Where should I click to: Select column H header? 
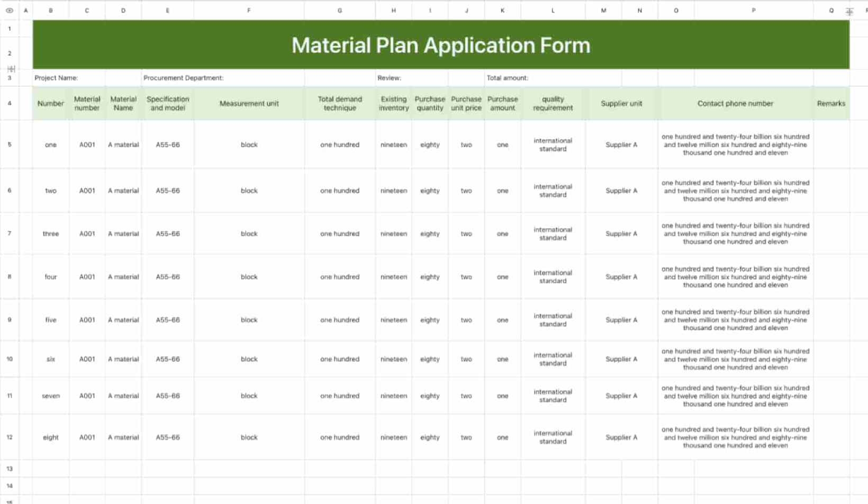(x=394, y=11)
